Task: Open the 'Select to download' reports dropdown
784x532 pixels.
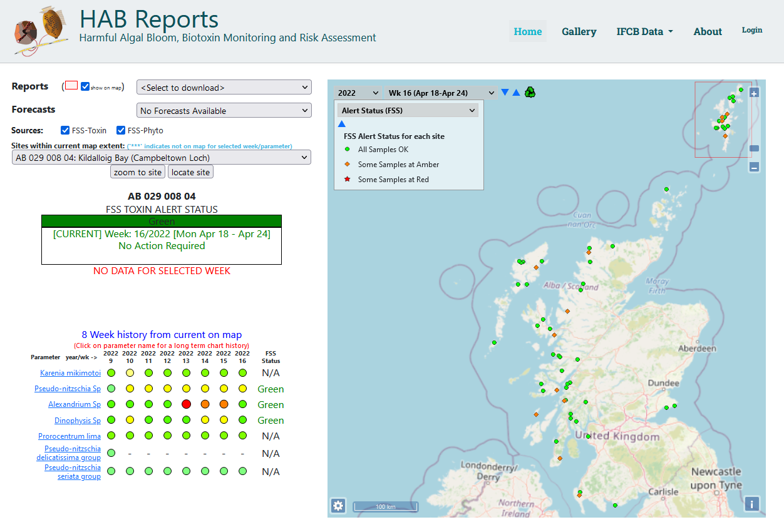Action: point(224,87)
